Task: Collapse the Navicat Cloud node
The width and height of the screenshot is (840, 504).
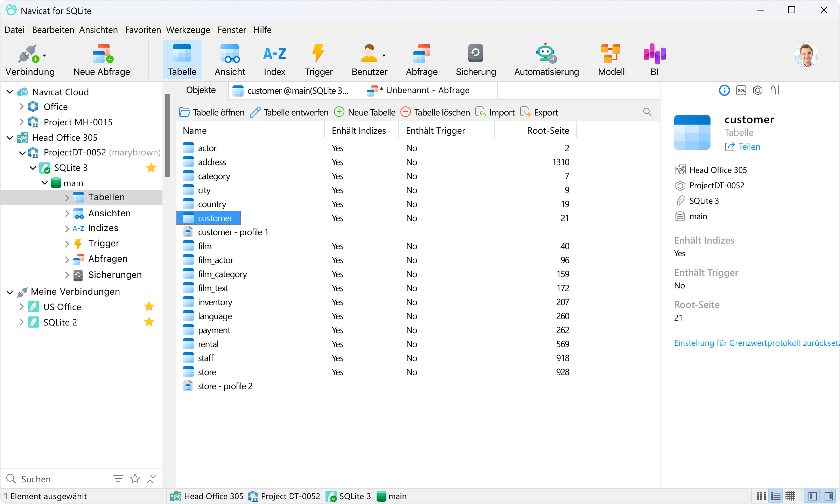Action: pos(10,92)
